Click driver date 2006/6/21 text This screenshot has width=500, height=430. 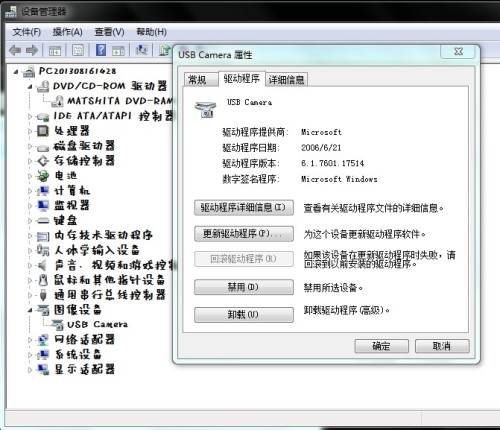coord(321,148)
